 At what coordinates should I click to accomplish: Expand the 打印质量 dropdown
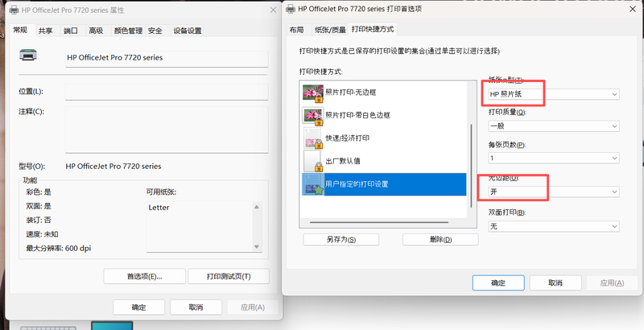coord(554,126)
